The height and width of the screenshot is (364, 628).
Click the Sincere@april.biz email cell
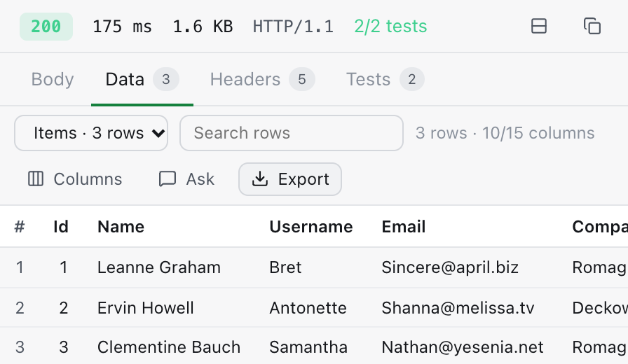coord(450,267)
